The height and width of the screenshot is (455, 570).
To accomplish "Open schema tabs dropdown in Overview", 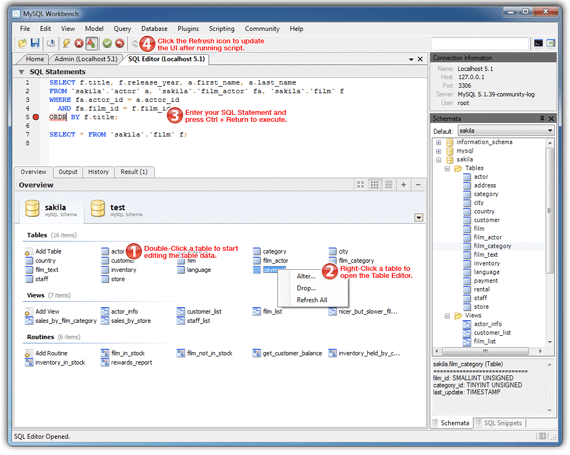I will (418, 218).
